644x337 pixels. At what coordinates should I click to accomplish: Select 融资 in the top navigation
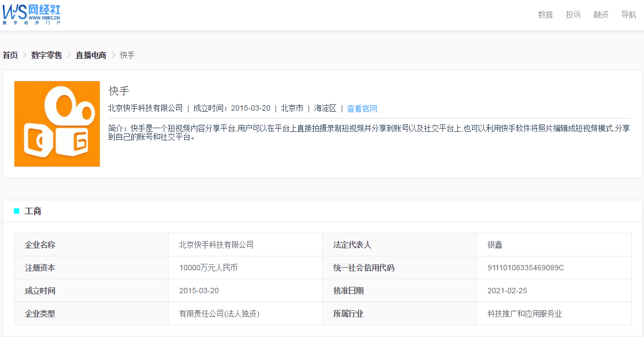601,14
